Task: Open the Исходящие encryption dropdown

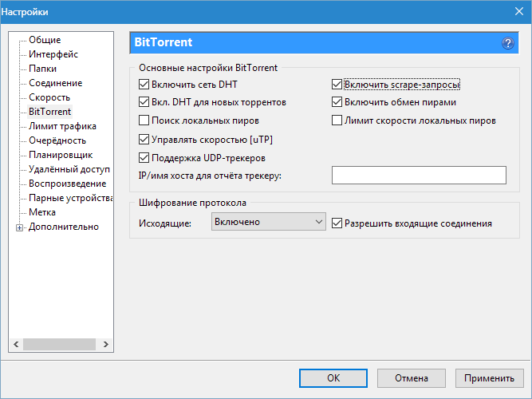Action: tap(268, 222)
